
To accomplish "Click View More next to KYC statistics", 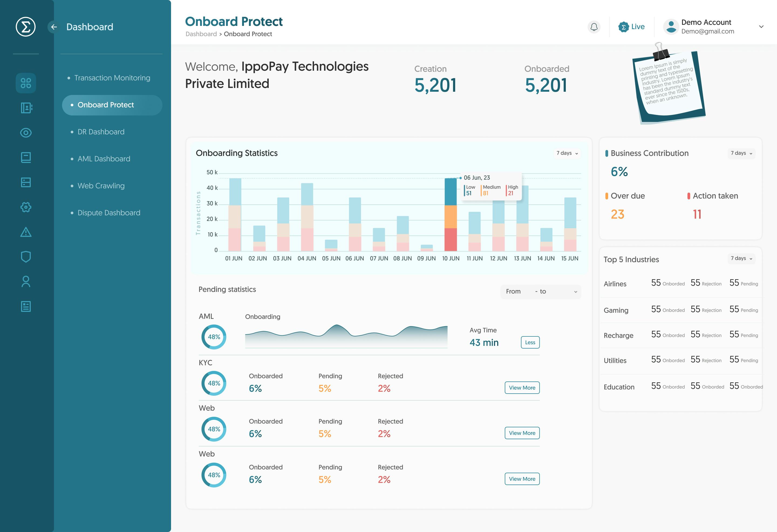I will 522,388.
